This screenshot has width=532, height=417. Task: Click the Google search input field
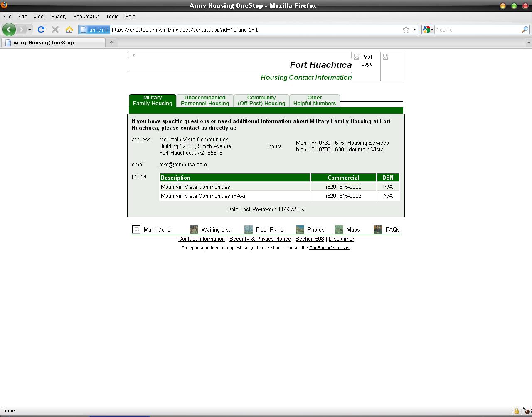[478, 30]
